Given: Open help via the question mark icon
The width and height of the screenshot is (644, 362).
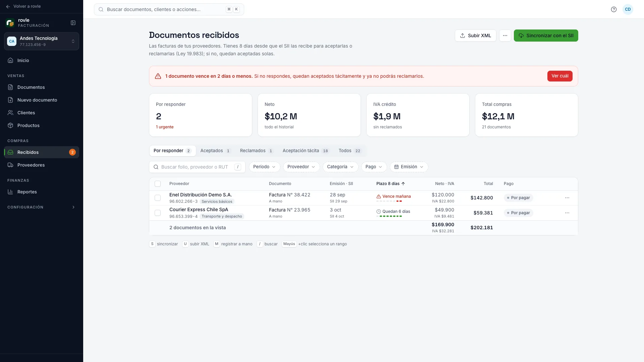Looking at the screenshot, I should pos(614,9).
